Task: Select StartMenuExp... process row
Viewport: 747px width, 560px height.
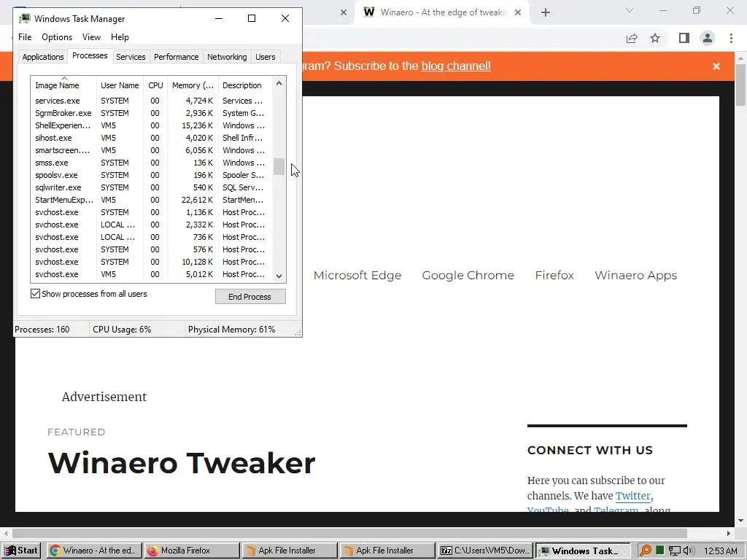Action: click(x=152, y=200)
